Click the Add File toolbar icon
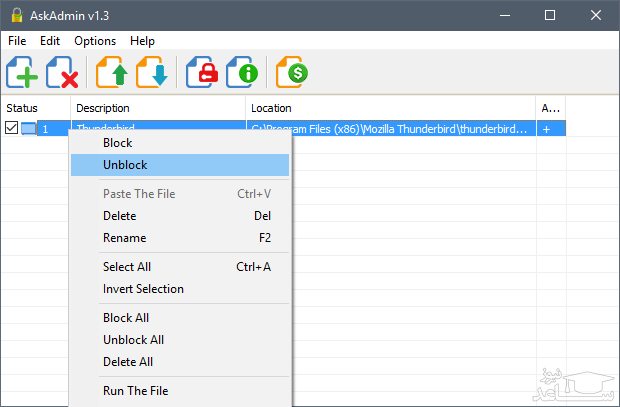This screenshot has height=407, width=620. pyautogui.click(x=24, y=73)
